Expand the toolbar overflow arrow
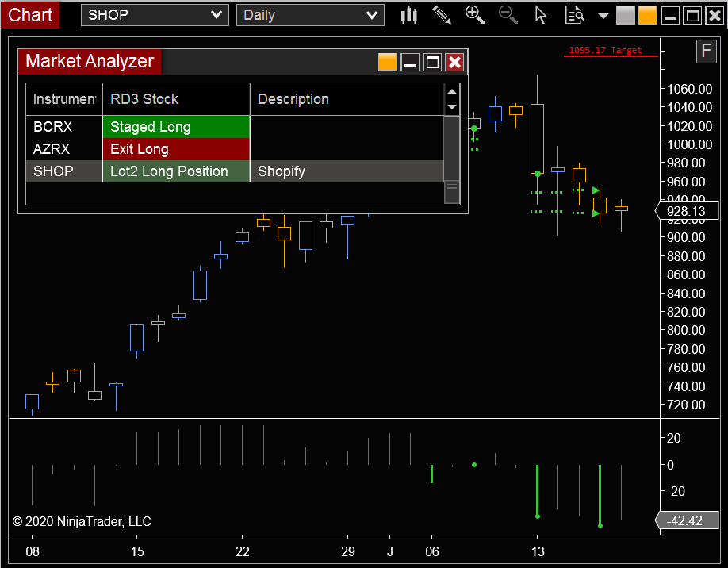728x568 pixels. pyautogui.click(x=603, y=14)
